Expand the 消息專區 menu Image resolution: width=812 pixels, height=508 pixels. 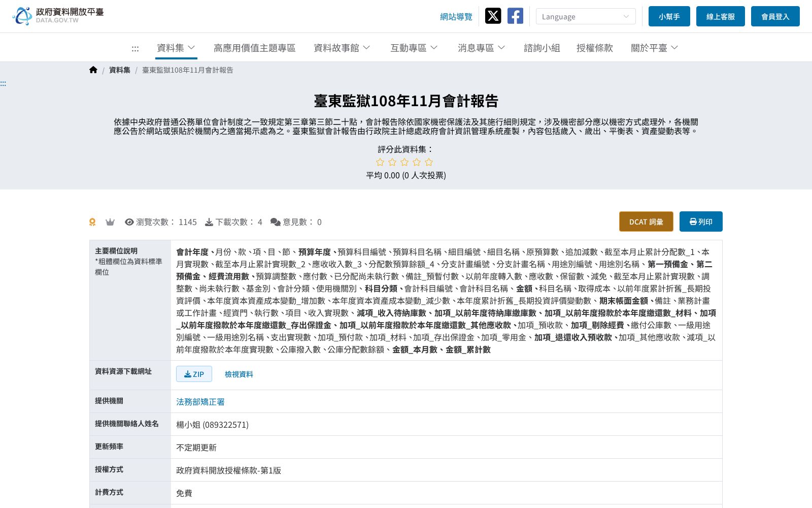482,48
